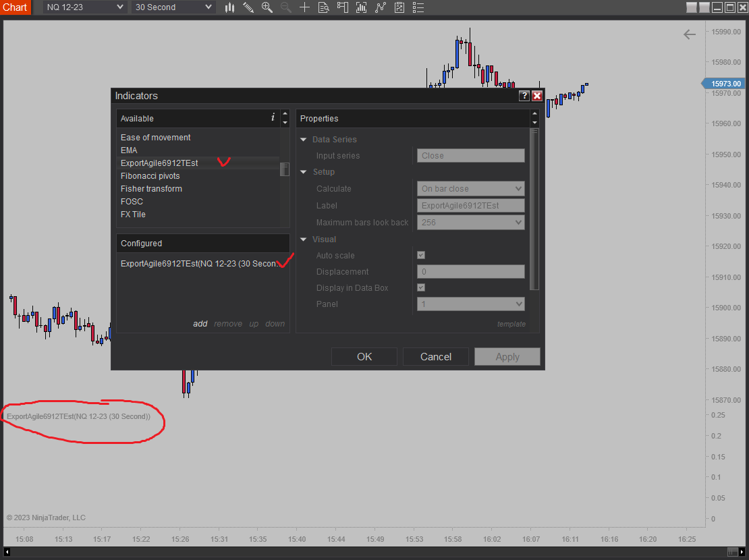Open the interval dropdown showing 30 Second
The height and width of the screenshot is (560, 749).
tap(173, 7)
